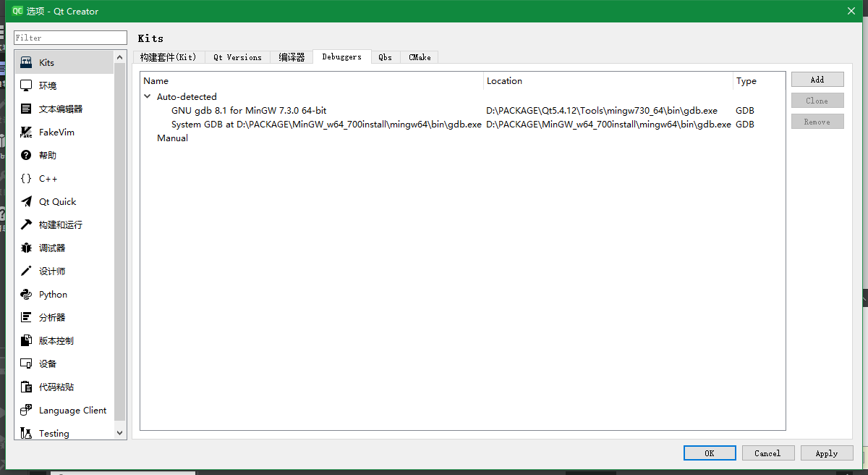The image size is (868, 475).
Task: Open 文本编辑器 settings icon
Action: pyautogui.click(x=26, y=109)
